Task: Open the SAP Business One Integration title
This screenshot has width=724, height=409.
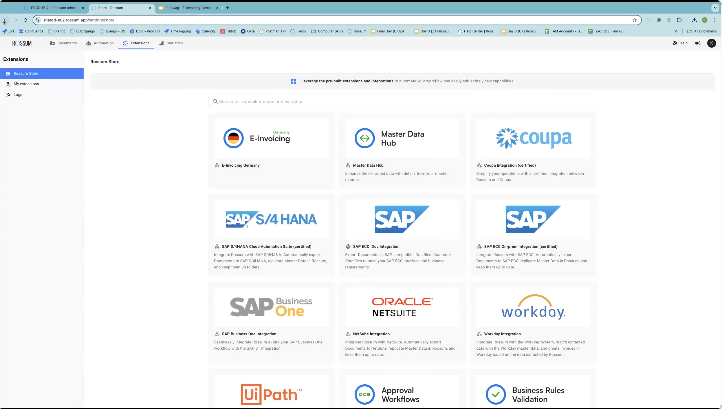Action: click(249, 333)
